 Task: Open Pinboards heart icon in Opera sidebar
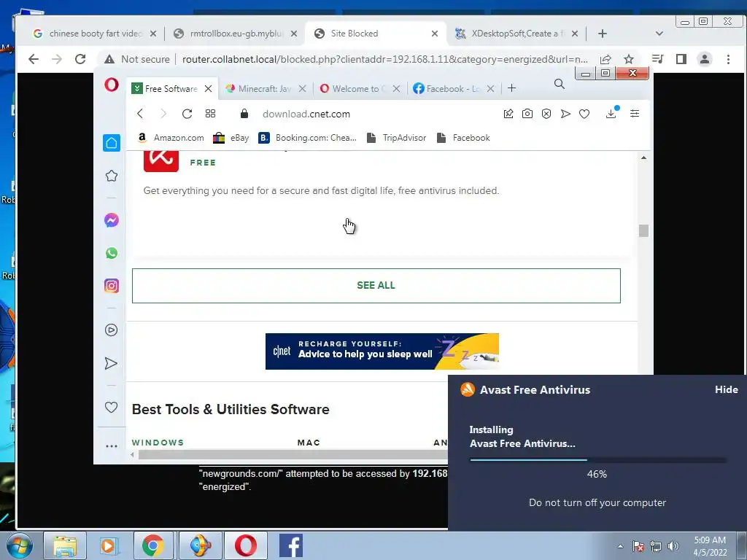click(111, 407)
